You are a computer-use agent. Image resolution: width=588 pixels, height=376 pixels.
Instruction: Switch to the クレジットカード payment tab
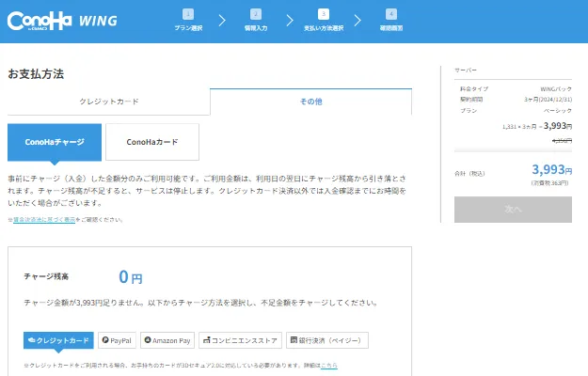click(109, 102)
